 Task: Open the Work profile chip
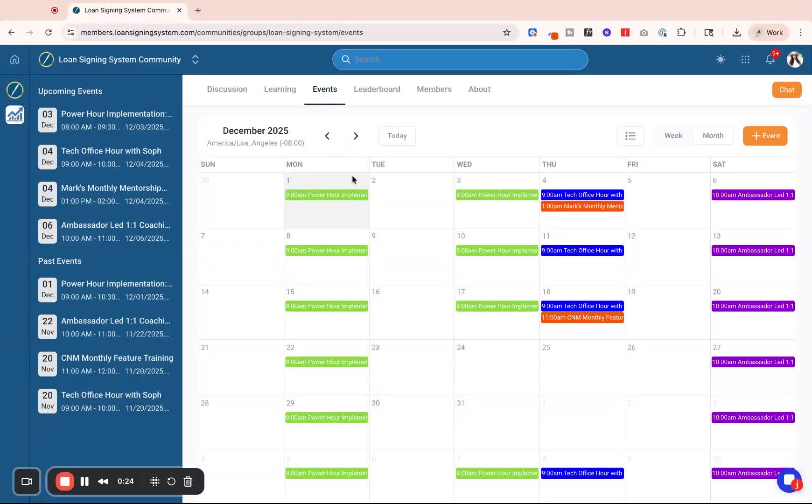(x=769, y=33)
